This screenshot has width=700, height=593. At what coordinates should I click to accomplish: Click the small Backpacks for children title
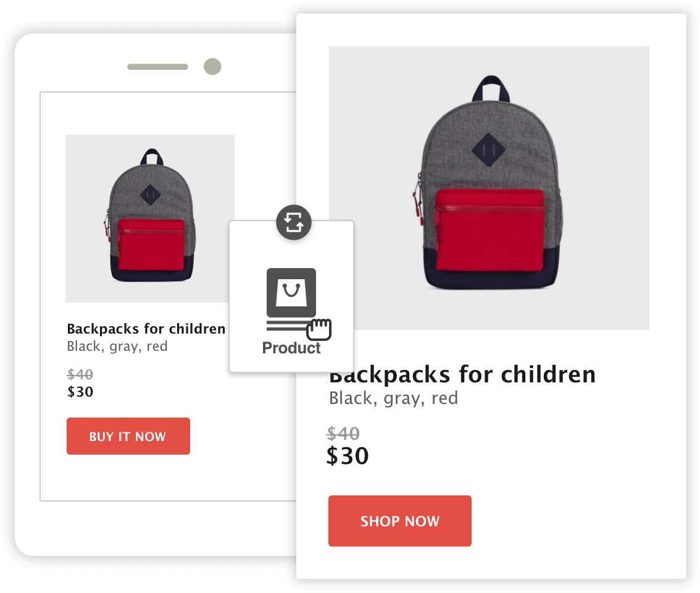click(146, 329)
